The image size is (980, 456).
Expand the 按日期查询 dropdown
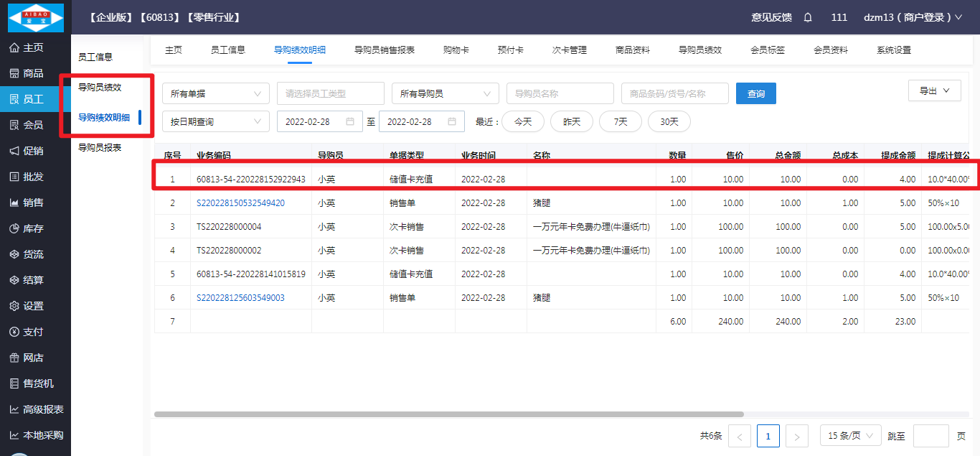tap(215, 121)
